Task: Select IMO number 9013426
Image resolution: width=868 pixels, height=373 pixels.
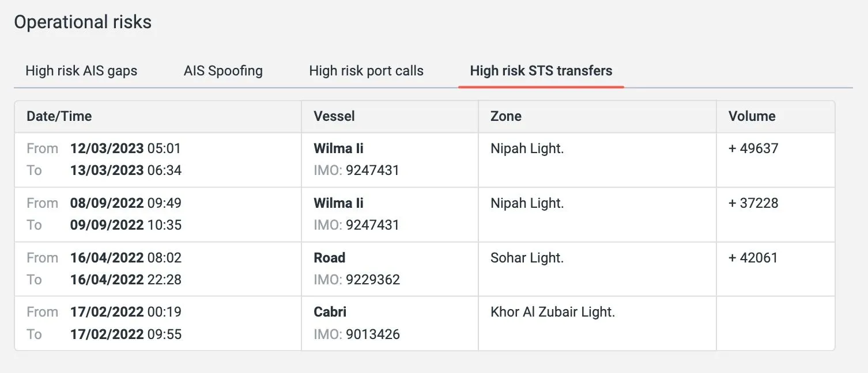Action: pyautogui.click(x=372, y=334)
